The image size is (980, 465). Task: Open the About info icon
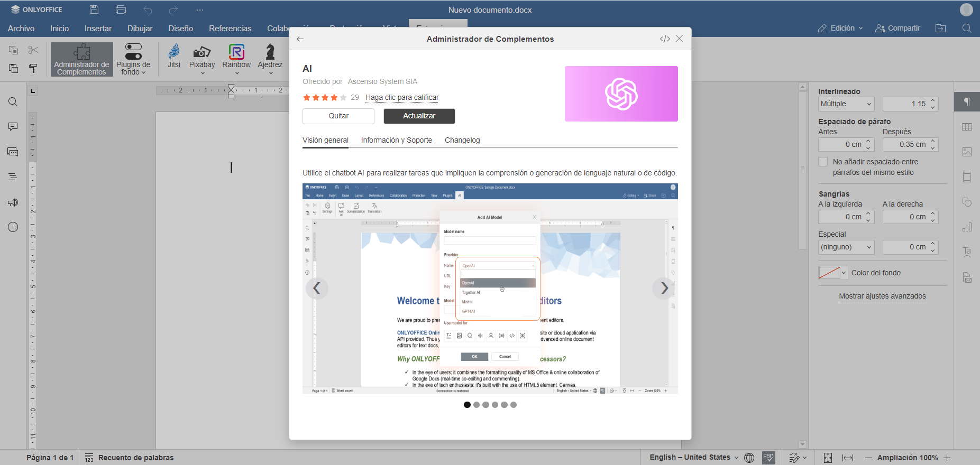(x=13, y=227)
